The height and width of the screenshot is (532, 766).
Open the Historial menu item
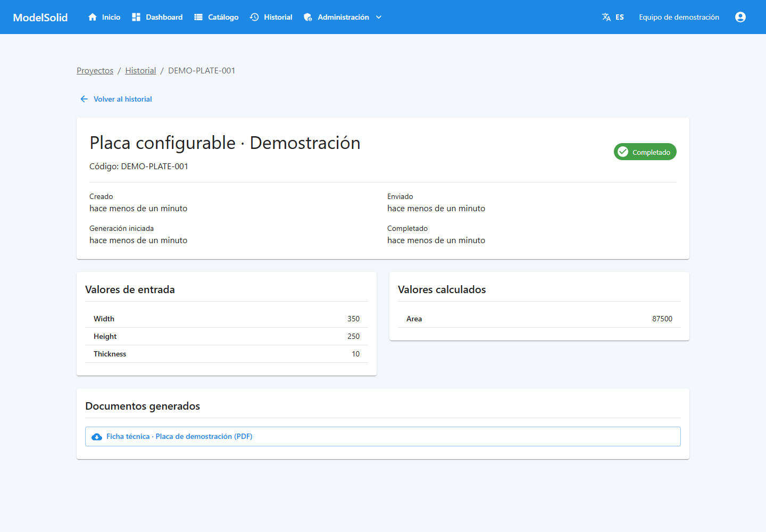click(x=271, y=17)
